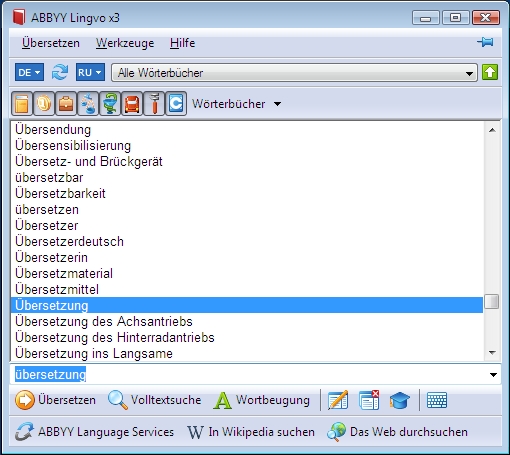Close the ABBYY Lingvo window
This screenshot has height=455, width=510.
pos(486,18)
